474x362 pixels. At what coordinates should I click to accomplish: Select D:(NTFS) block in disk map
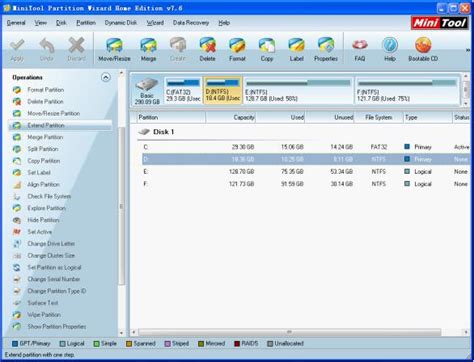tap(223, 90)
